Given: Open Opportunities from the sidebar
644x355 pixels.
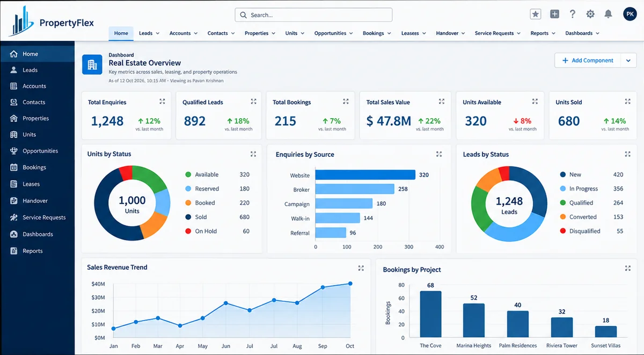Looking at the screenshot, I should click(38, 151).
